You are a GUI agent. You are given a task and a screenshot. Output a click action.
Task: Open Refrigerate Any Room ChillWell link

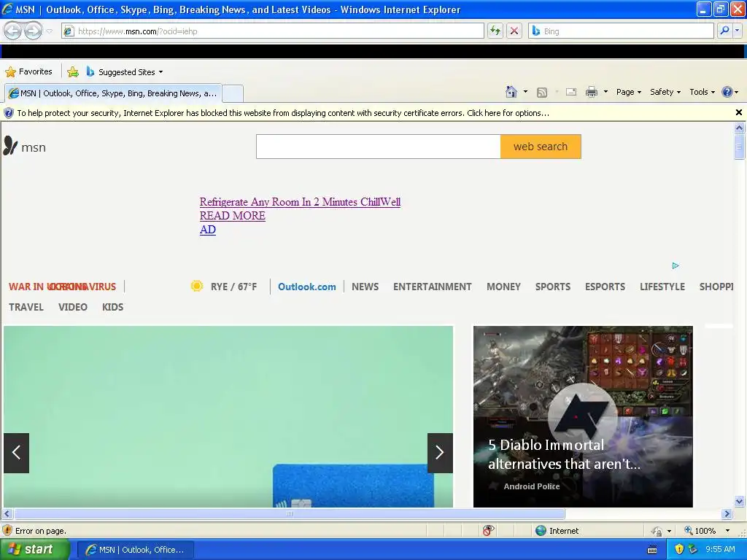300,202
